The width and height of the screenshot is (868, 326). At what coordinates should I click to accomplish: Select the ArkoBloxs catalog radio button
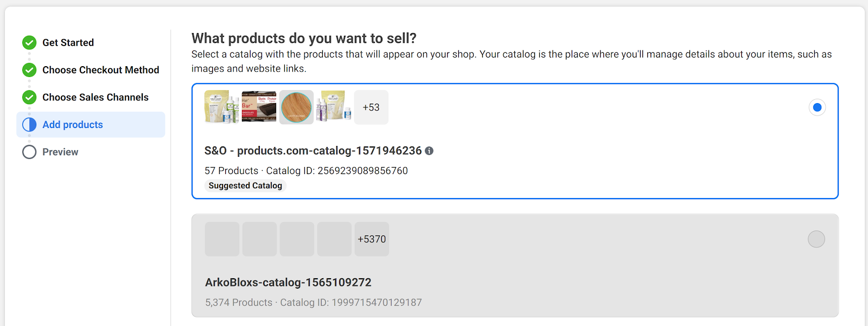pos(816,239)
